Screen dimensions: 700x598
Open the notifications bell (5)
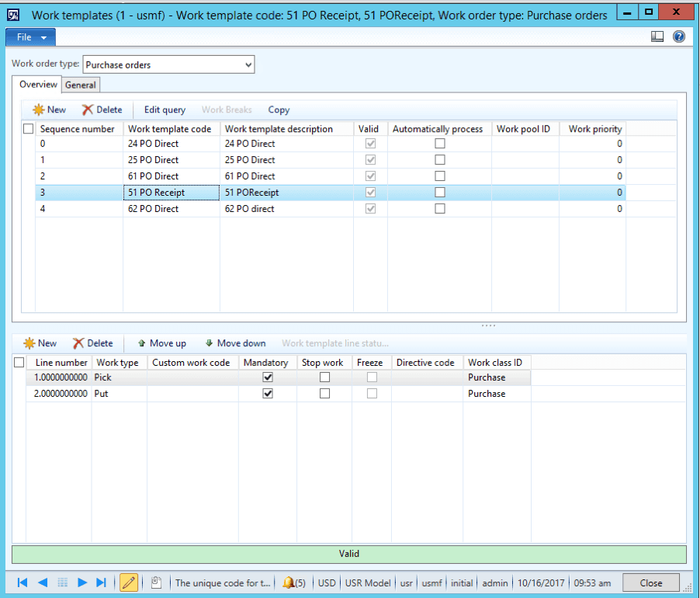[x=294, y=582]
